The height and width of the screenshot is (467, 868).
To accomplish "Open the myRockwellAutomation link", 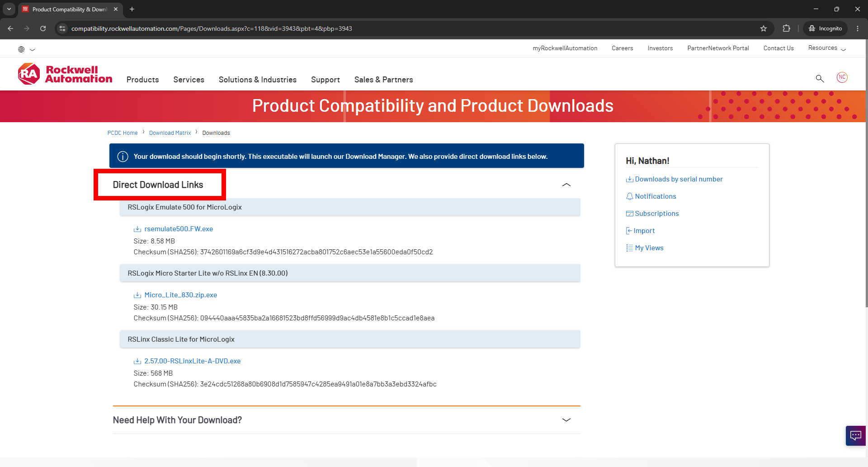I will (565, 48).
